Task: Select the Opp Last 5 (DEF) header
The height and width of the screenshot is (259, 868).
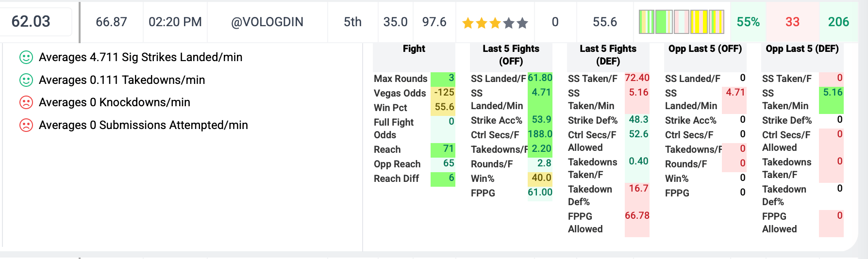Action: (x=802, y=49)
